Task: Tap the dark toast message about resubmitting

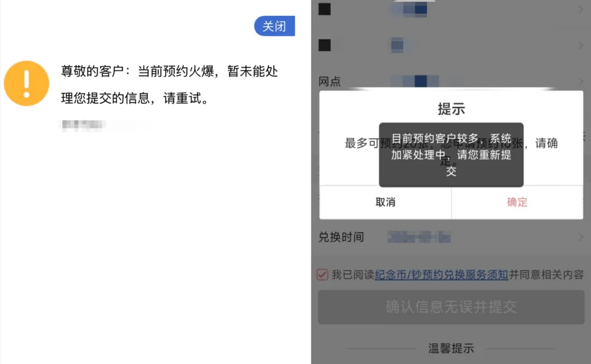Action: point(451,155)
